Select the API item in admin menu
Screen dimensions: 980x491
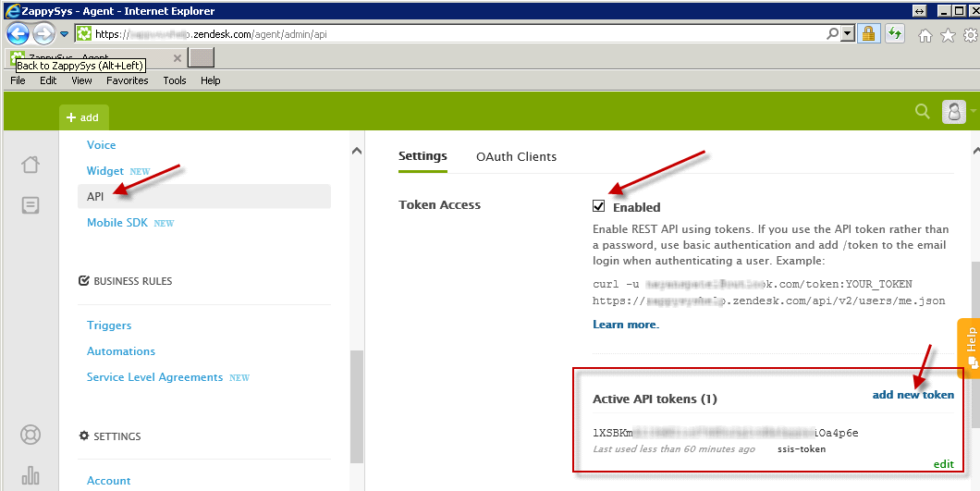coord(204,196)
